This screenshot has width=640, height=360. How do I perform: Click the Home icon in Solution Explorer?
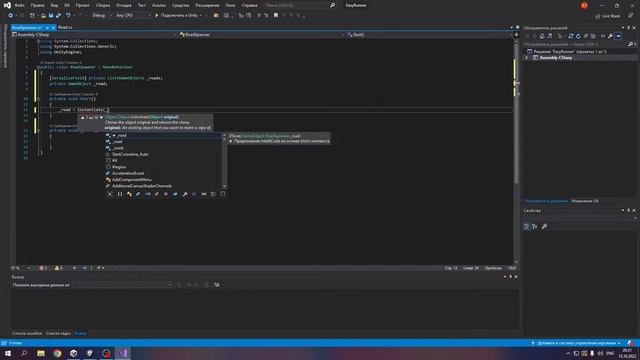(542, 36)
